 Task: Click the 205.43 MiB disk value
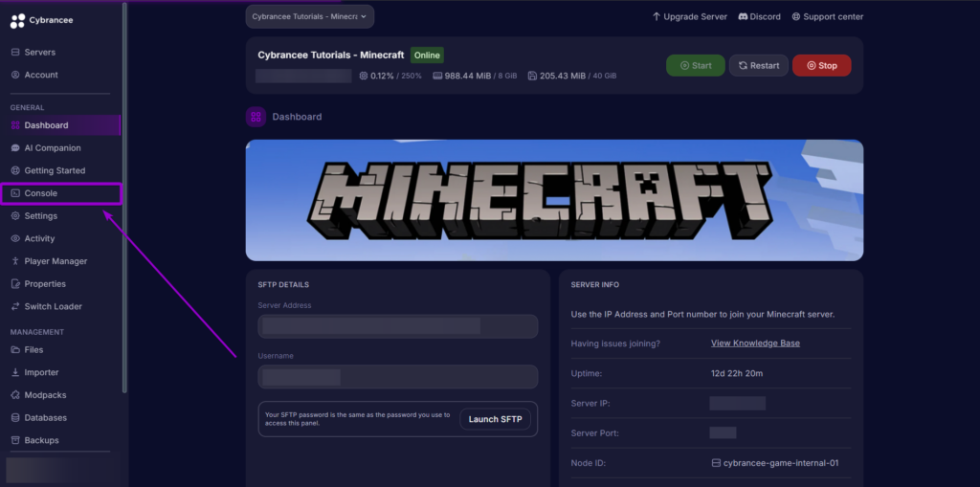pos(563,76)
